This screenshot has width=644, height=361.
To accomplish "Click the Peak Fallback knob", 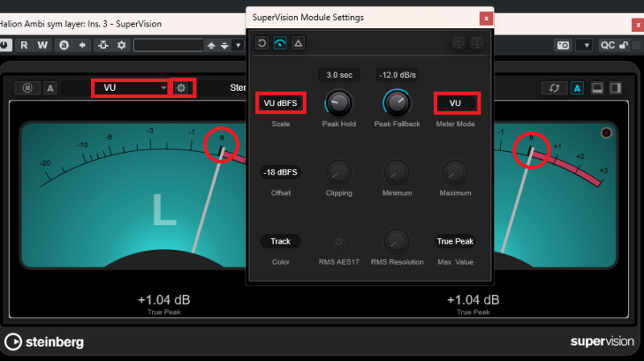I will click(397, 102).
